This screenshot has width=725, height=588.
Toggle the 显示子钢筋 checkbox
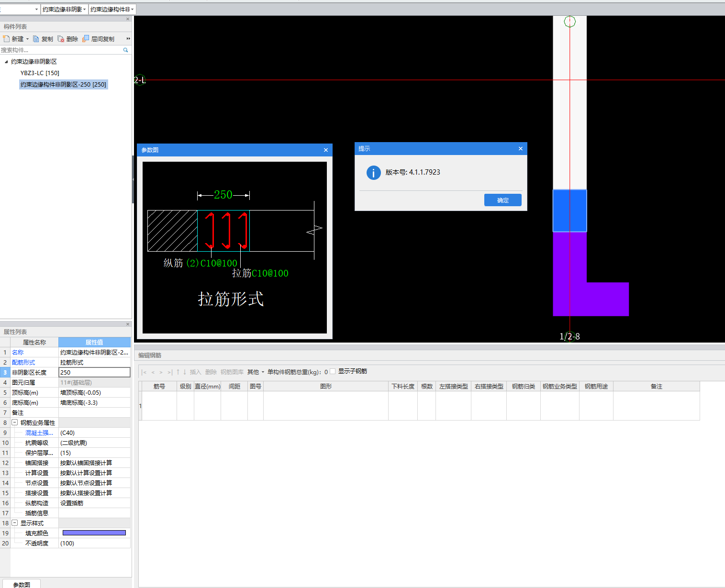click(333, 371)
